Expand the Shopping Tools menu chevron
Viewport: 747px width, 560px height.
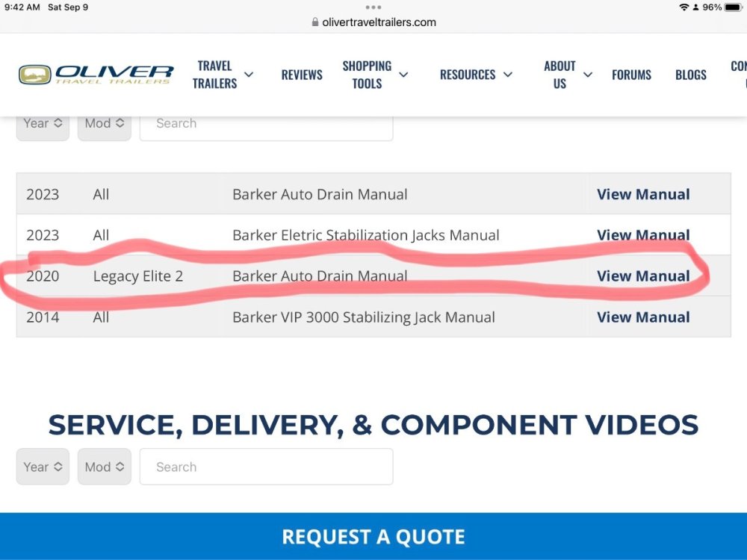[403, 75]
